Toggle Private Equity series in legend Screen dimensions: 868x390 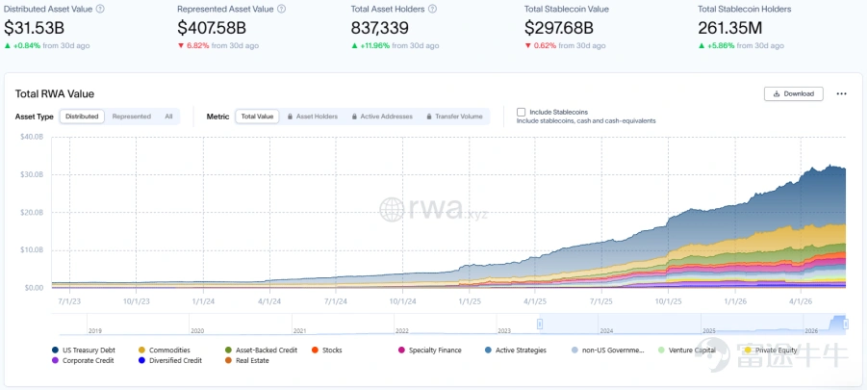click(x=771, y=351)
